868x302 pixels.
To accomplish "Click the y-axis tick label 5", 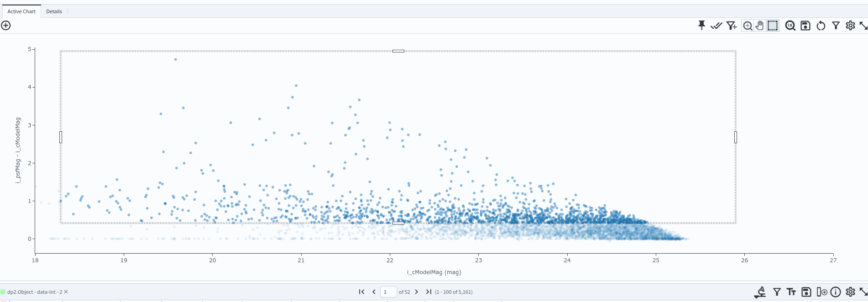I will (x=30, y=49).
